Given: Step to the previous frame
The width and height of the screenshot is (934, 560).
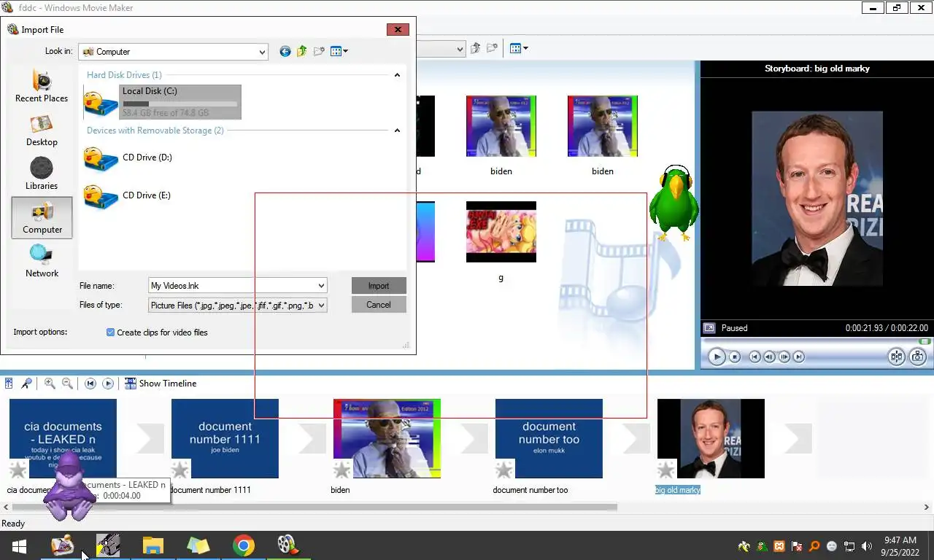Looking at the screenshot, I should point(770,357).
